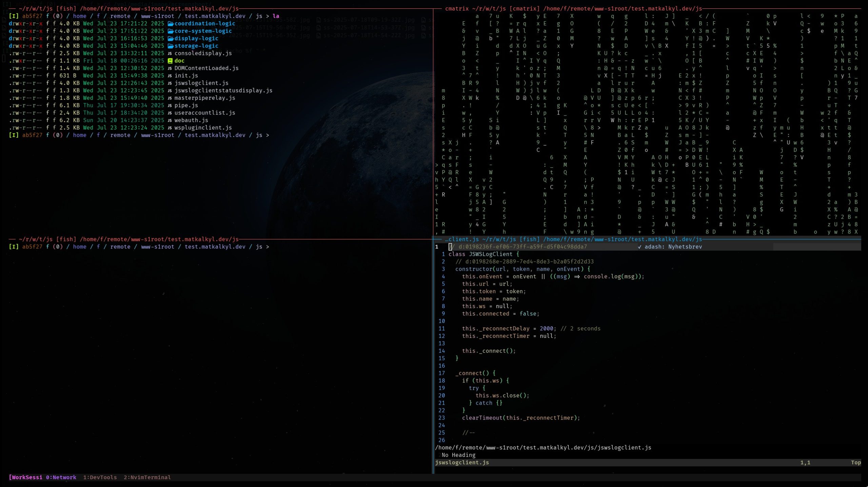Click the 'la' command on the prompt
This screenshot has width=868, height=487.
tap(276, 16)
